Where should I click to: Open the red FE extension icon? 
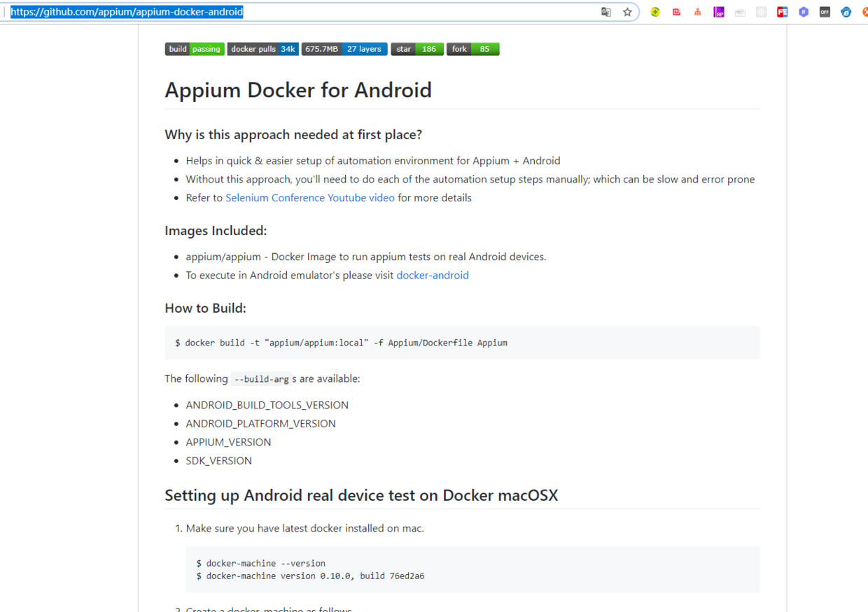782,12
